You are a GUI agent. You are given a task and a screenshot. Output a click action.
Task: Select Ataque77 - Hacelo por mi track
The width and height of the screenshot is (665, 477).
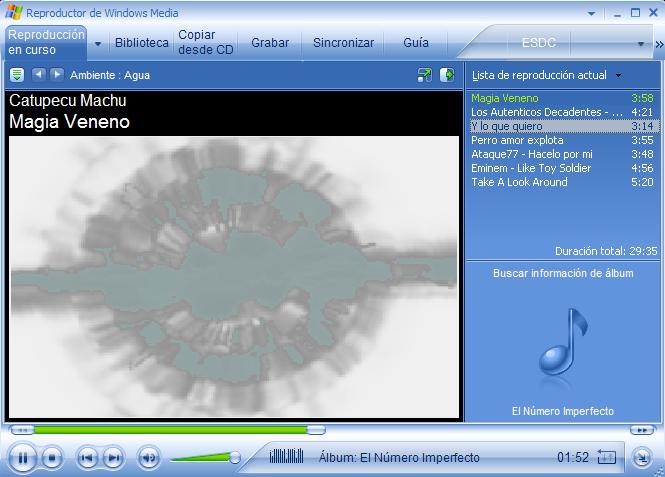[562, 154]
